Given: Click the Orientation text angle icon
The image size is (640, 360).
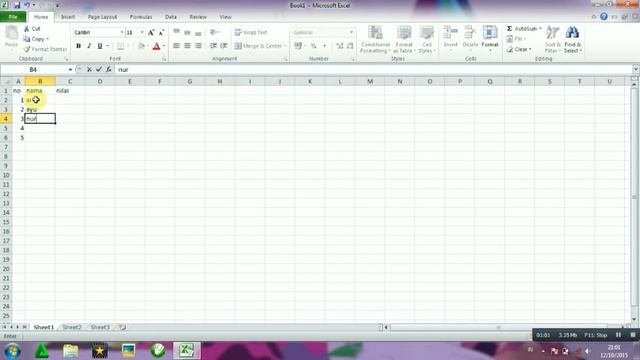Looking at the screenshot, I should coord(213,32).
